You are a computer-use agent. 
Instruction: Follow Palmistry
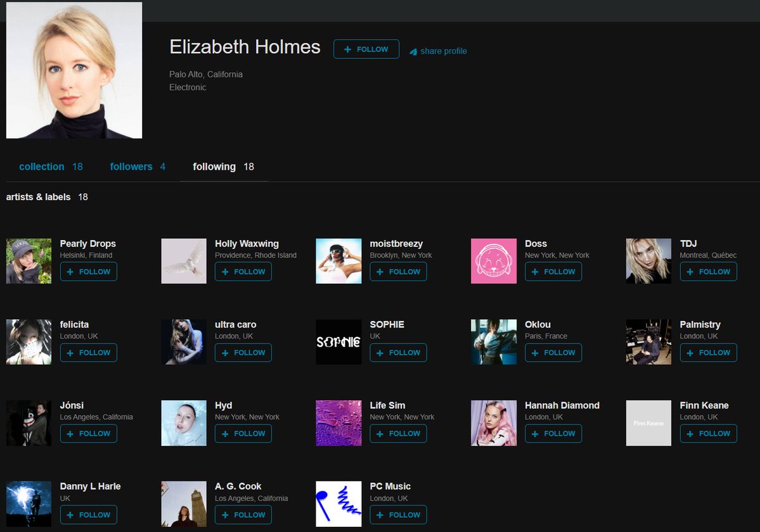click(x=708, y=352)
